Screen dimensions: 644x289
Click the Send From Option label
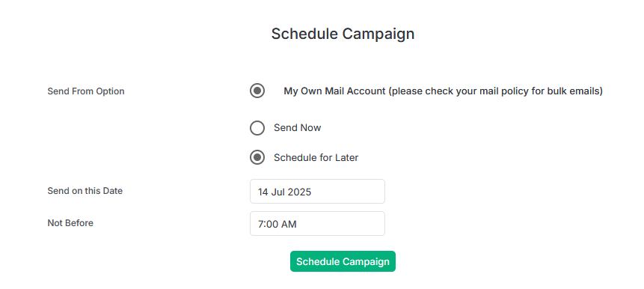click(86, 91)
